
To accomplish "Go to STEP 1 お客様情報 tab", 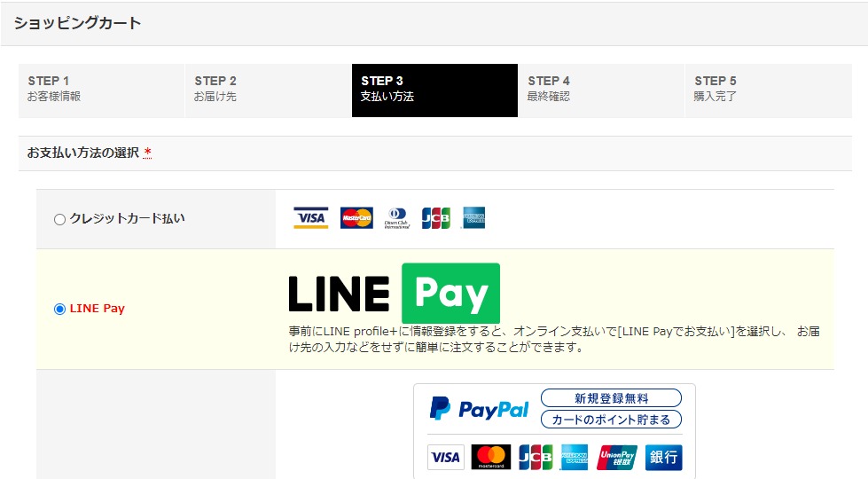I will click(x=101, y=90).
